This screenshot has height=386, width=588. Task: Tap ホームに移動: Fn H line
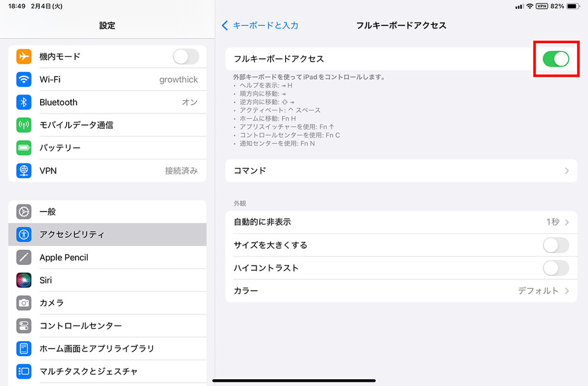pyautogui.click(x=268, y=119)
